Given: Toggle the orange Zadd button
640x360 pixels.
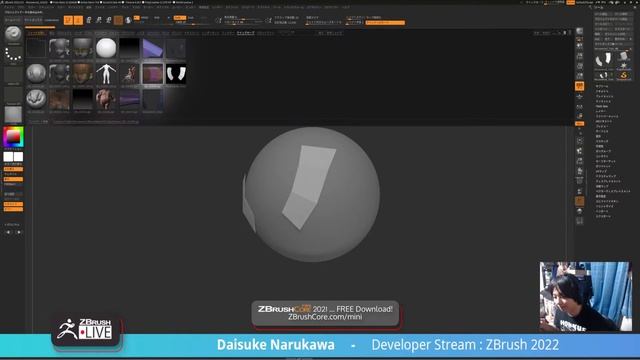Looking at the screenshot, I should tap(180, 18).
